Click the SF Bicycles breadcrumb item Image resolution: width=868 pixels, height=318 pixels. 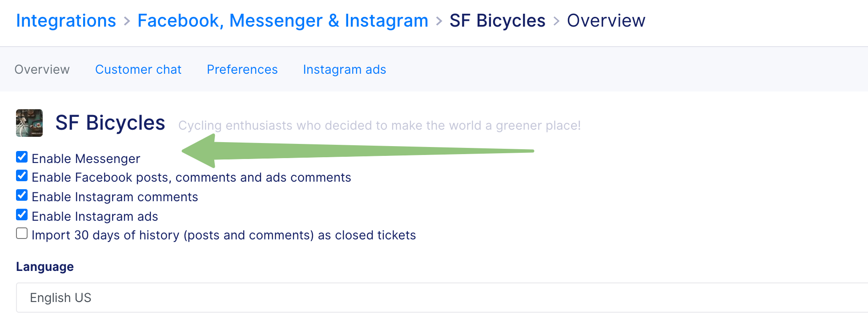click(x=498, y=21)
